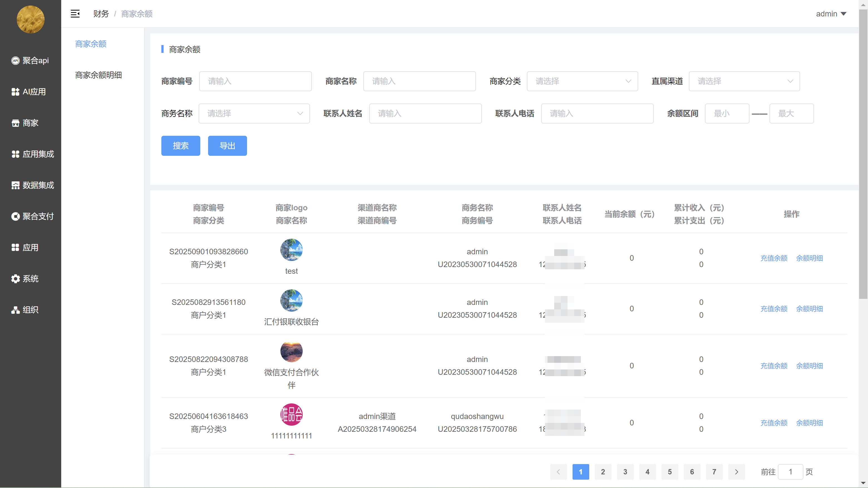Select 聚合支付 in sidebar
Viewport: 868px width, 488px height.
33,216
